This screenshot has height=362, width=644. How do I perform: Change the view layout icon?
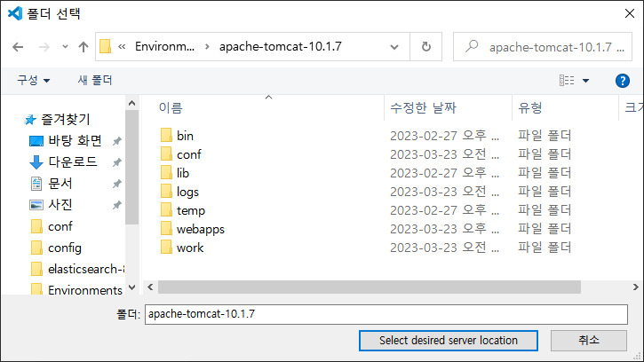[567, 81]
